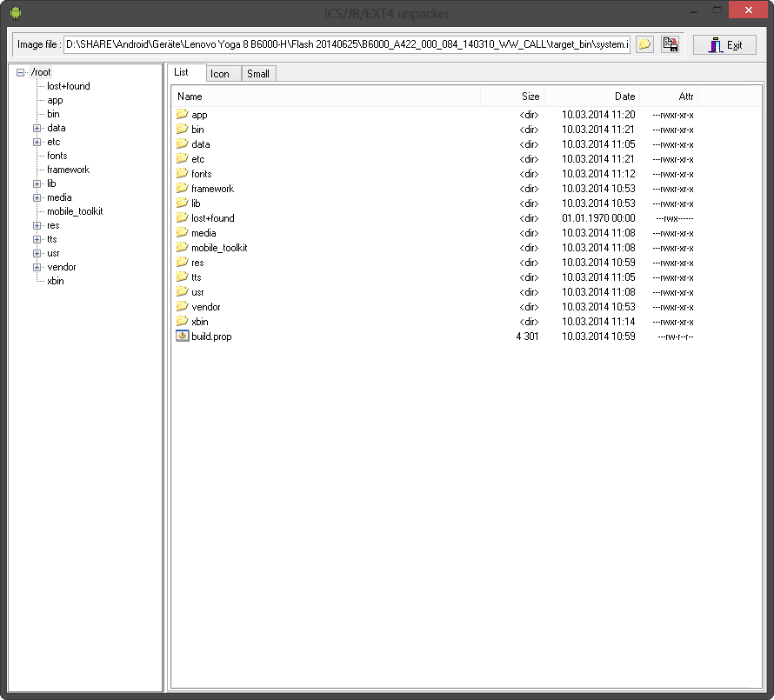The image size is (774, 700).
Task: Expand the lib node in tree
Action: (37, 183)
